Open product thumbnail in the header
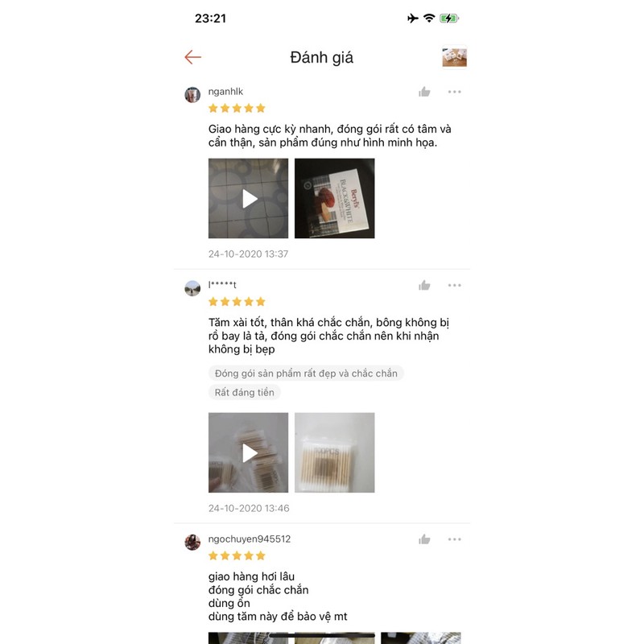 tap(454, 57)
